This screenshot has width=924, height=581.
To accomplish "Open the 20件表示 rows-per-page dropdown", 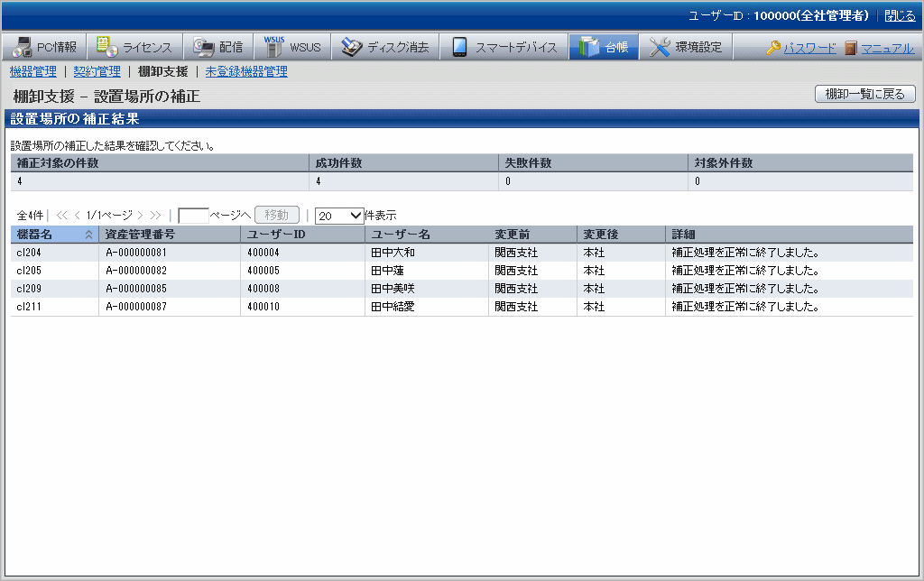I will click(x=338, y=216).
